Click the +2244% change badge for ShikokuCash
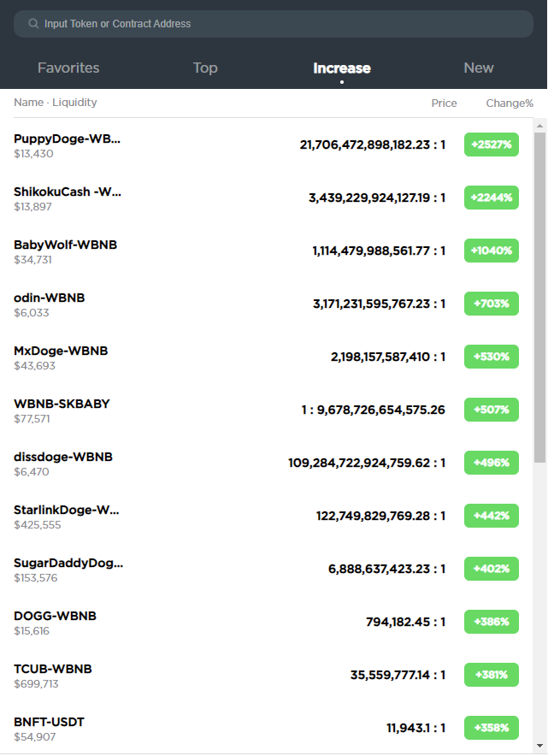The height and width of the screenshot is (756, 548). pos(491,198)
